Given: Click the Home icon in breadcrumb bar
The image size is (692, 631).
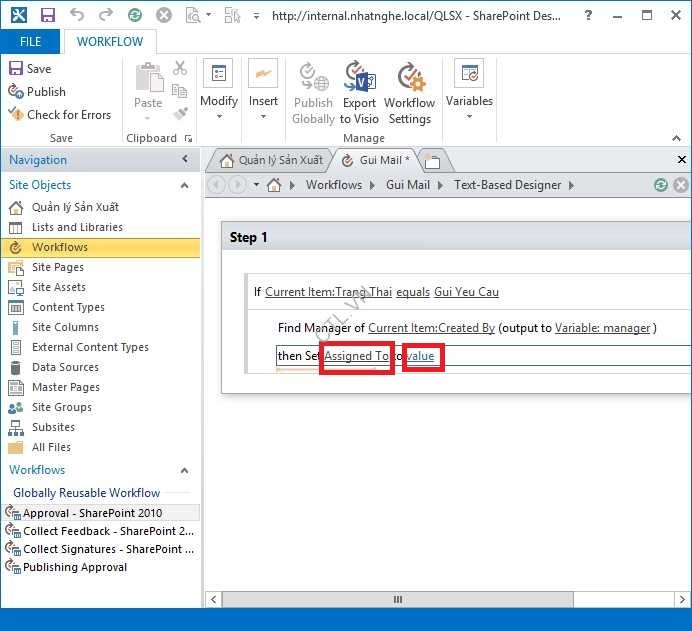Looking at the screenshot, I should [274, 185].
